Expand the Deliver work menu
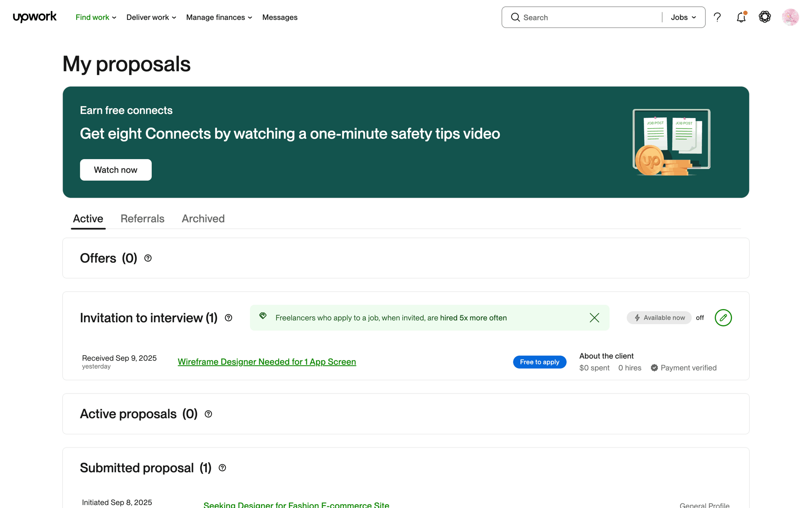 coord(151,17)
